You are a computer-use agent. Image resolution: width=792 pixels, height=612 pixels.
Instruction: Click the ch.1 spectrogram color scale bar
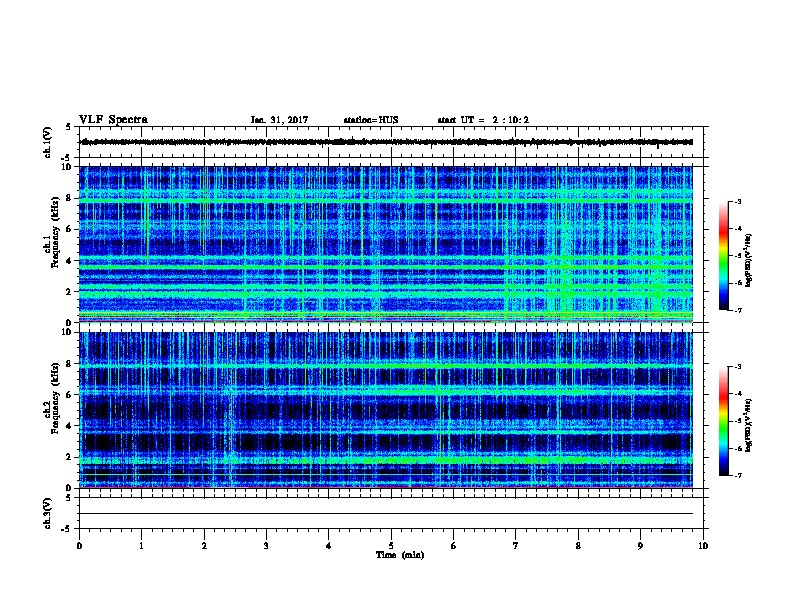click(x=723, y=256)
